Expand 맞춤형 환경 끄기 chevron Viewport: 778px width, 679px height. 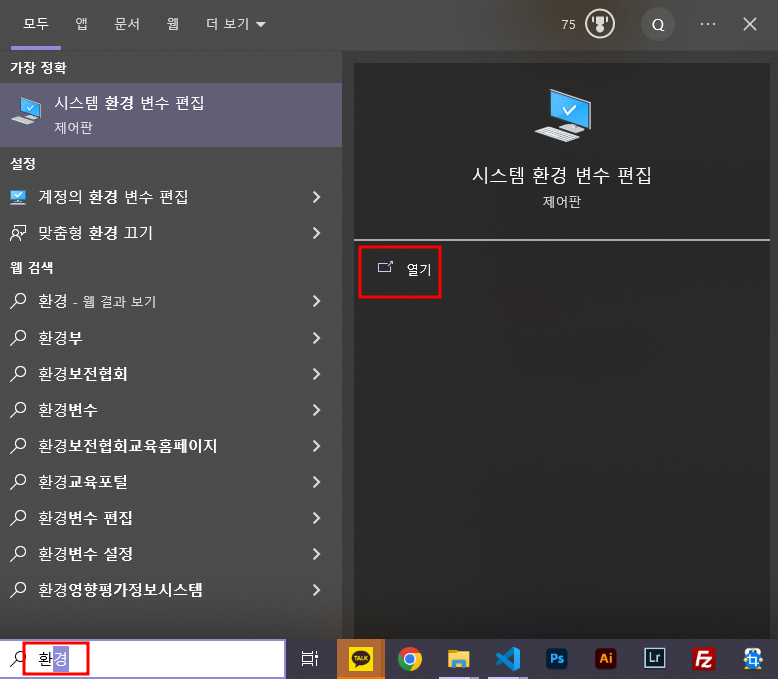coord(317,233)
